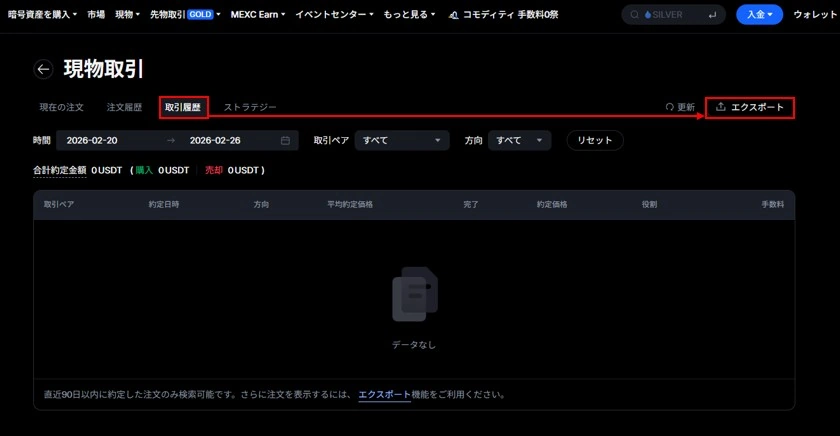Click the calendar icon in date range
This screenshot has width=840, height=436.
click(286, 140)
